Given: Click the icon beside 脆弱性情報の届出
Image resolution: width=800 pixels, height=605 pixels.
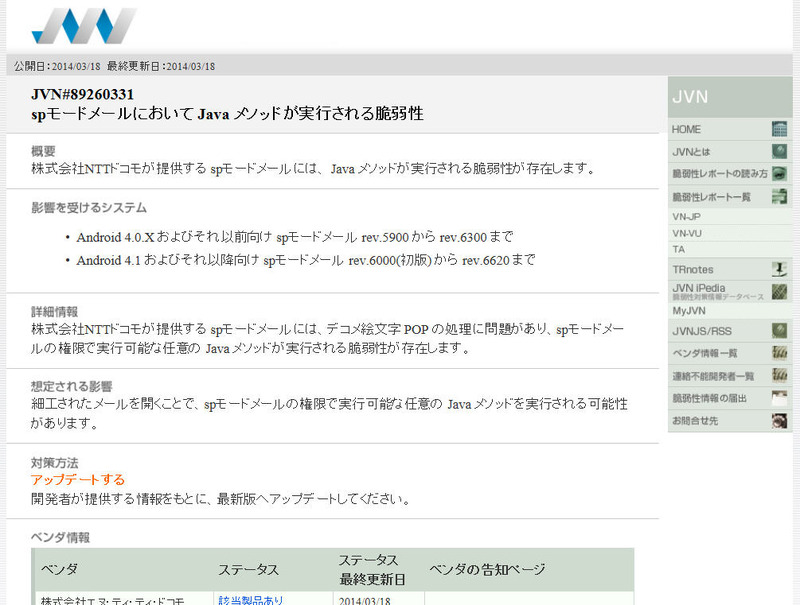Looking at the screenshot, I should (x=779, y=398).
